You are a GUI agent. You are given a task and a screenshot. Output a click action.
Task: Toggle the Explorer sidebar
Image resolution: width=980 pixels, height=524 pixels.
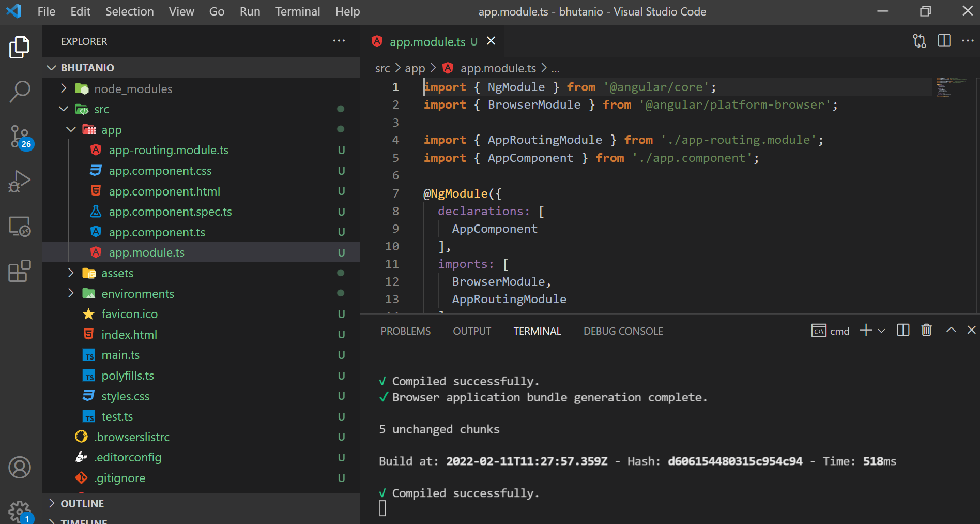tap(20, 47)
